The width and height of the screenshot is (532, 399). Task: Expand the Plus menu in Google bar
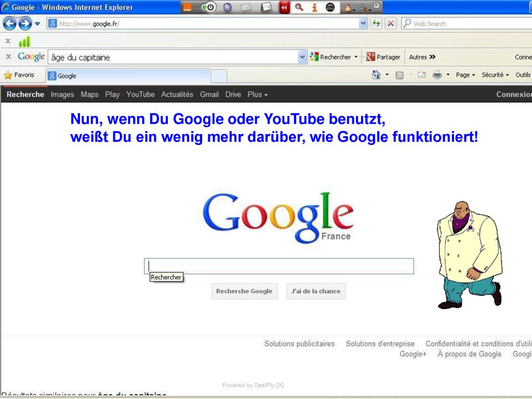click(x=258, y=95)
